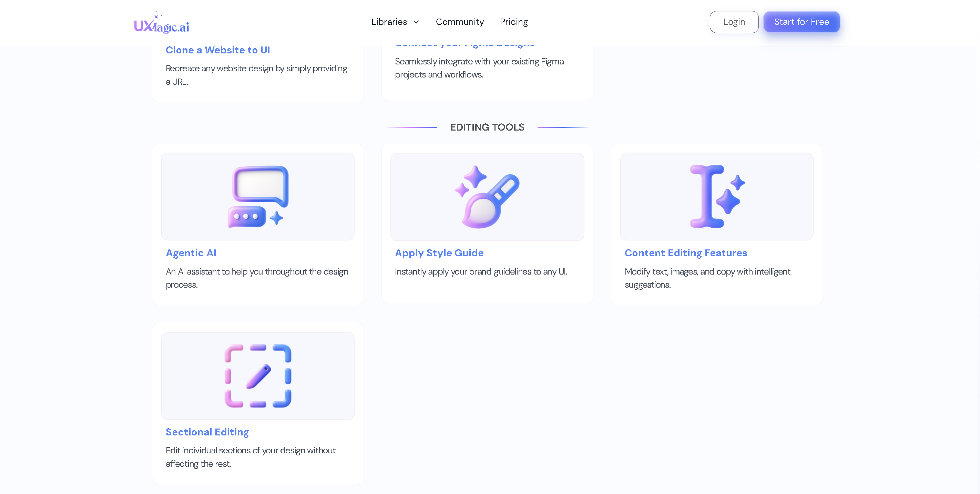Open the Pricing page
This screenshot has width=980, height=494.
(513, 22)
